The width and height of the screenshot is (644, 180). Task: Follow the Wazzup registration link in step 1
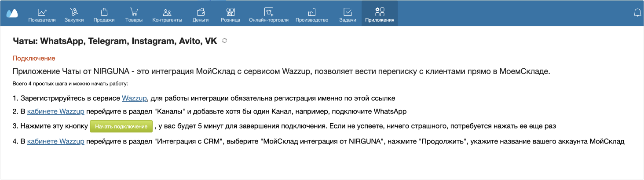(x=134, y=98)
